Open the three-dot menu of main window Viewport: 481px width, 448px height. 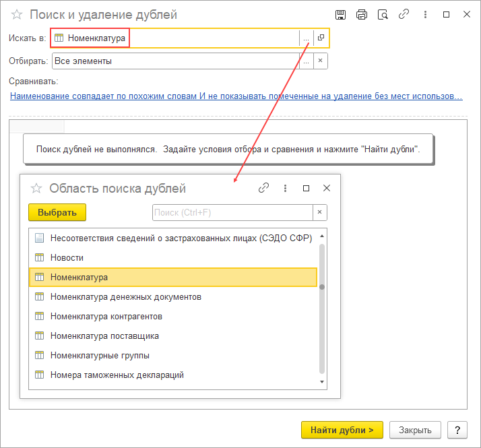425,14
